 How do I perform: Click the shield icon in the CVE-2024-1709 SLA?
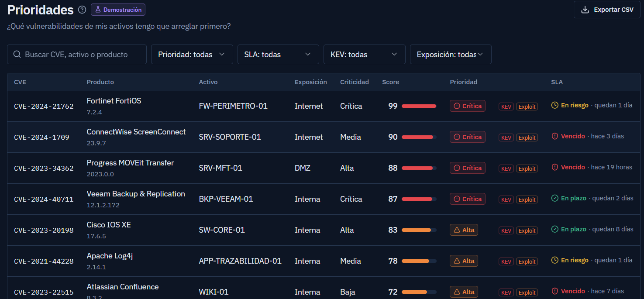pyautogui.click(x=555, y=136)
